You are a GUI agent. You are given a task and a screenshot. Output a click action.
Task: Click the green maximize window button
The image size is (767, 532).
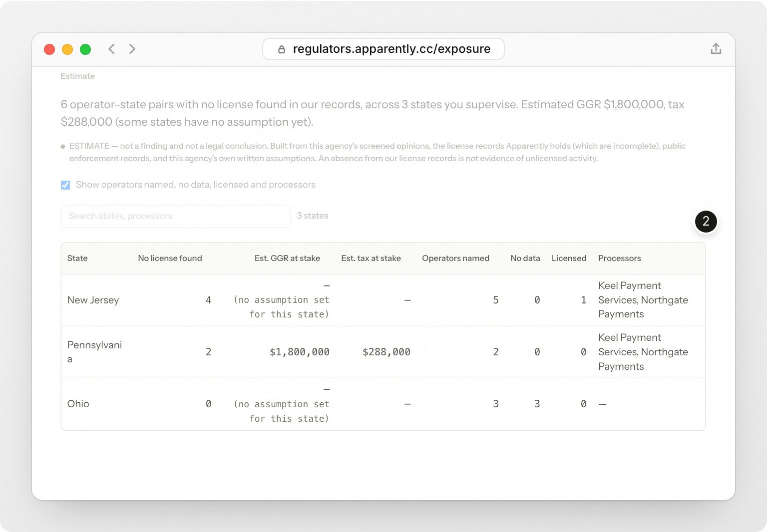click(85, 49)
